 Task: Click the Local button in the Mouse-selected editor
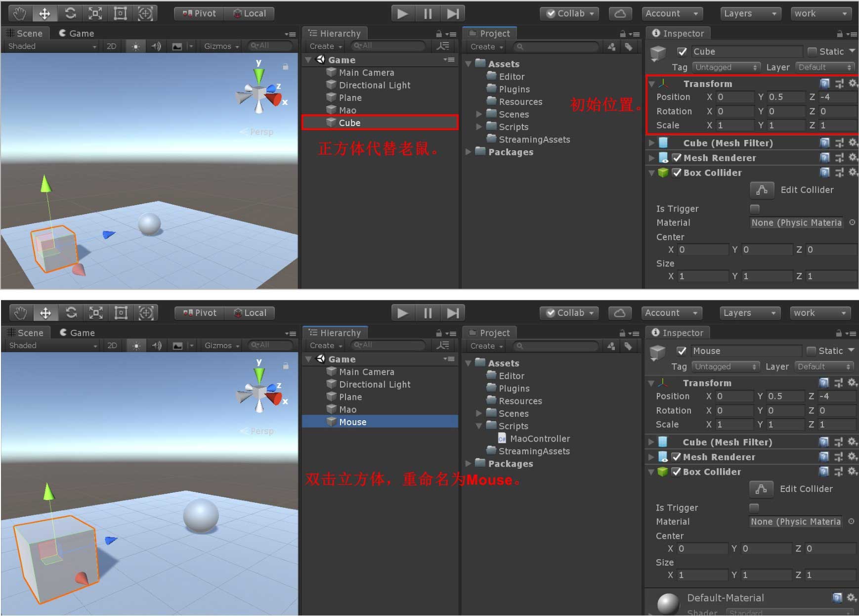(x=250, y=312)
